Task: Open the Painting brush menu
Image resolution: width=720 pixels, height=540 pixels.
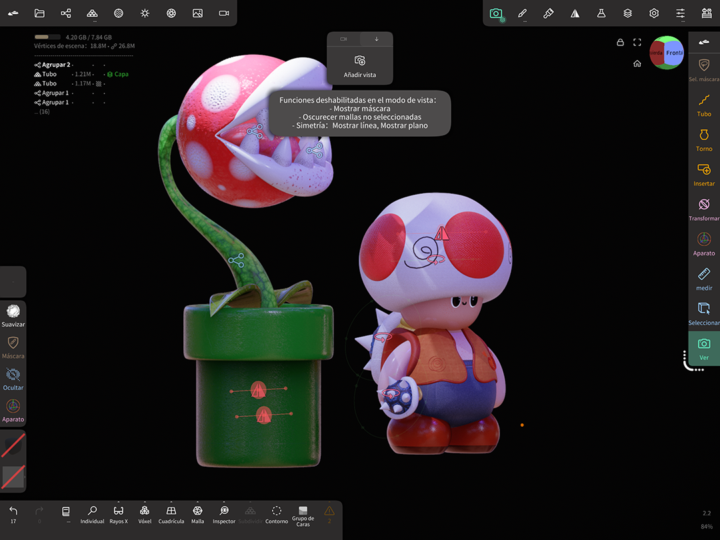Action: pyautogui.click(x=548, y=13)
